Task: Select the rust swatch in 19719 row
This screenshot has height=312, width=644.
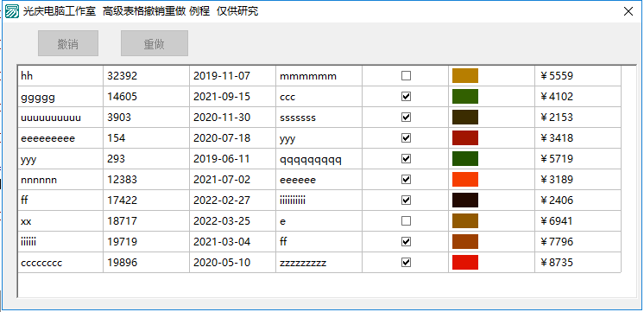Action: point(465,242)
